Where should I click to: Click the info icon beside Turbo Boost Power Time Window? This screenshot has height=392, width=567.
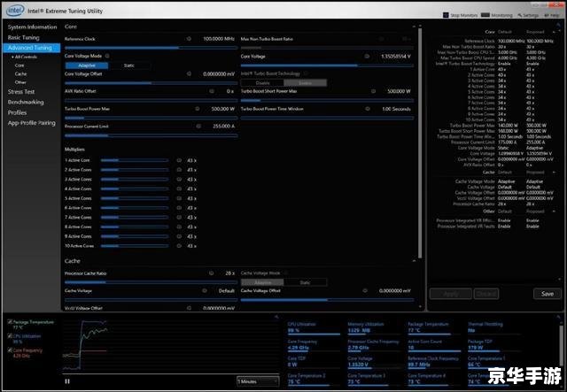(368, 109)
